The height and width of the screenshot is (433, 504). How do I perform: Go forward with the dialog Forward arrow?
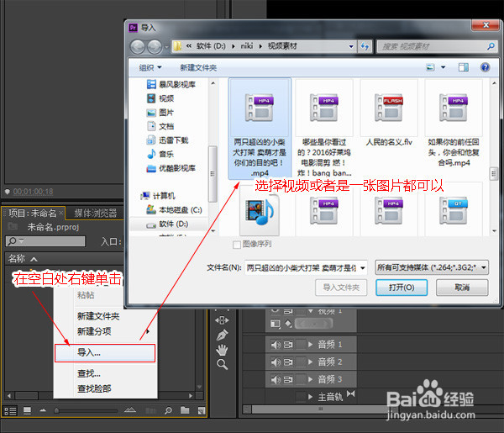(155, 47)
